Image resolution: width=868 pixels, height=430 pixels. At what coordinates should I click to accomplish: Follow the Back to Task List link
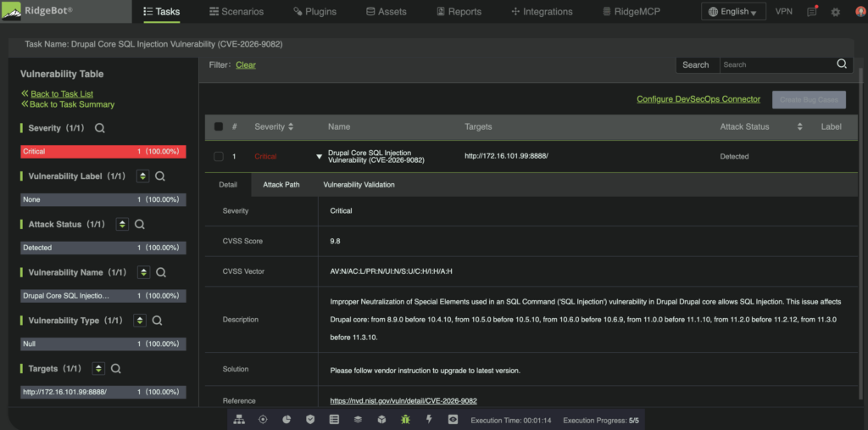pyautogui.click(x=62, y=94)
